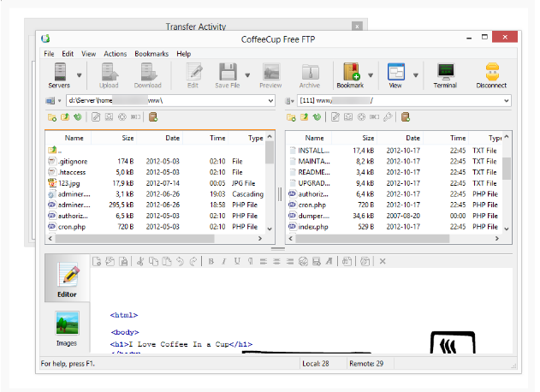
Task: Expand the Bookmark dropdown arrow
Action: click(x=371, y=75)
